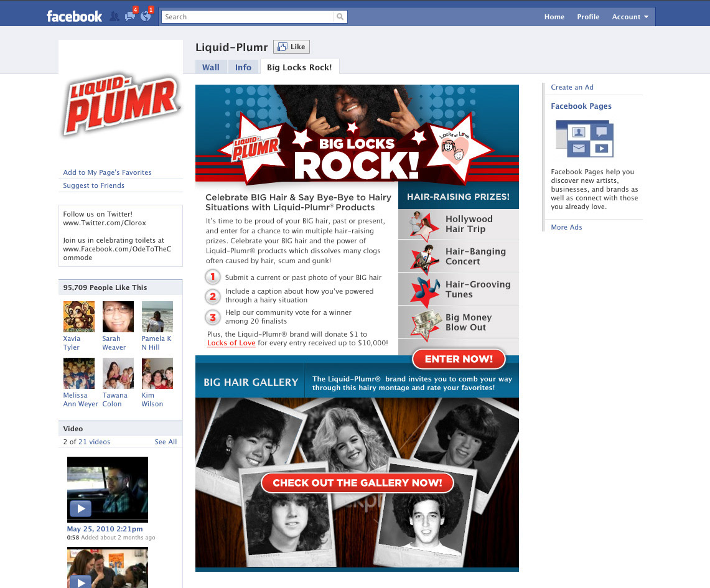Click Suggest to Friends link

coord(94,185)
